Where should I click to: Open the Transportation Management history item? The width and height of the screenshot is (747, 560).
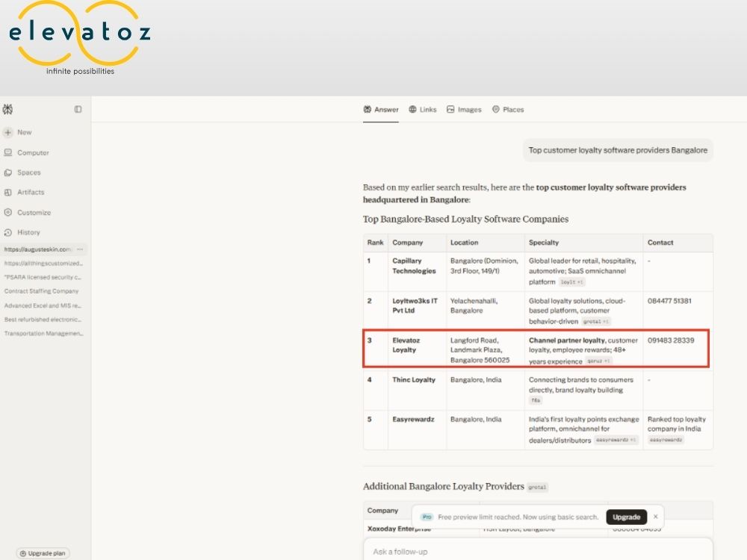point(44,333)
